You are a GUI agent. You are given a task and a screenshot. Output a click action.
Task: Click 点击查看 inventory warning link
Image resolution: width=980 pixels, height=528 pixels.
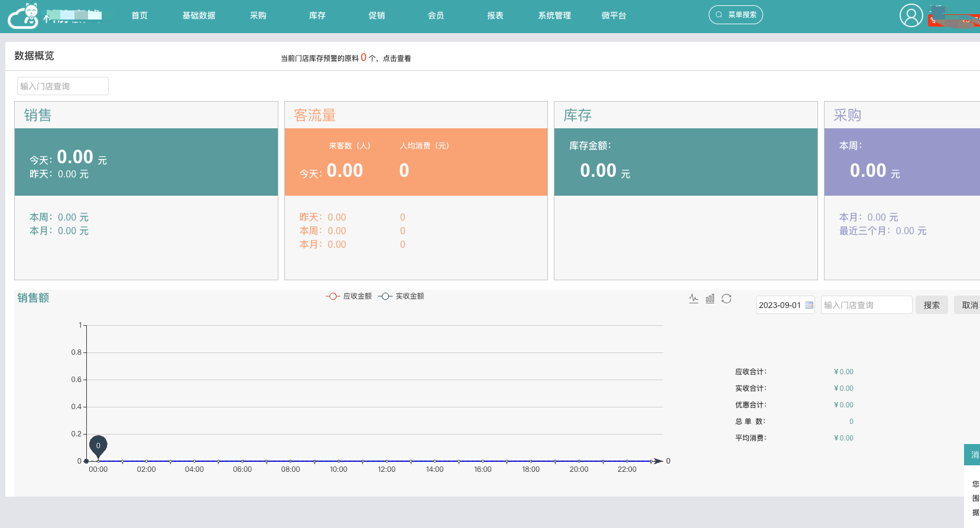tap(397, 59)
